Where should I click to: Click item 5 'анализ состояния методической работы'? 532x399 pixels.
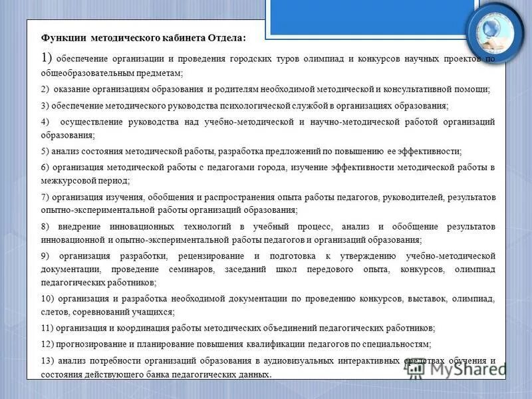coord(251,151)
